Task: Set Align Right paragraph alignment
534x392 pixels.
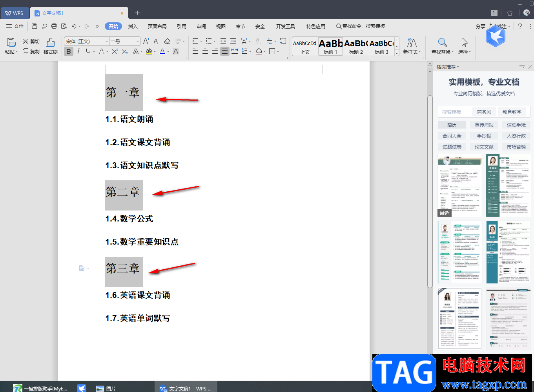Action: (x=215, y=51)
